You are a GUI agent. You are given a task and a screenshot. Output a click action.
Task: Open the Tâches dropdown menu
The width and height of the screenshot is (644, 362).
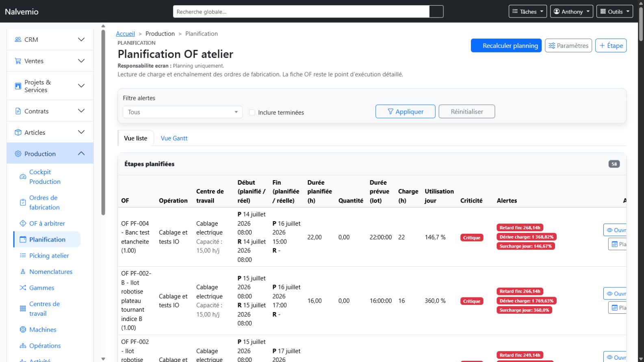[527, 11]
